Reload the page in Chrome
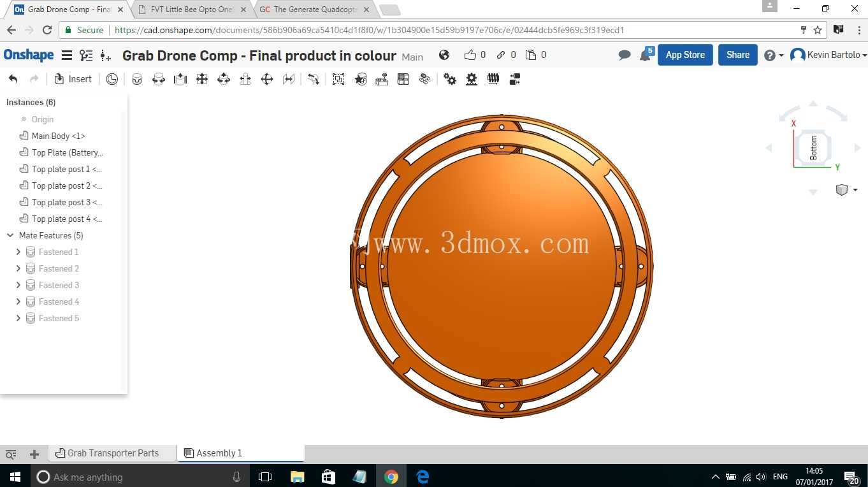Viewport: 868px width, 487px height. [x=47, y=30]
